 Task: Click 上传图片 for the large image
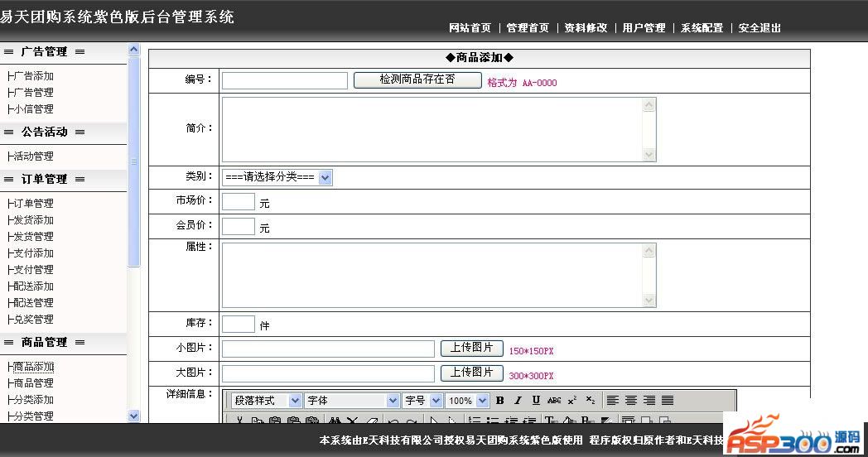(471, 373)
